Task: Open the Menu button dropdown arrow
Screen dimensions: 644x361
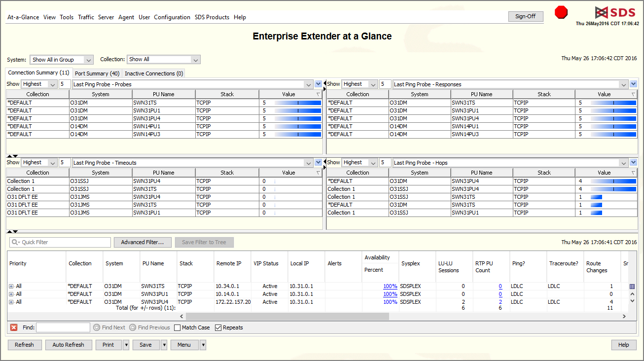Action: (x=203, y=345)
